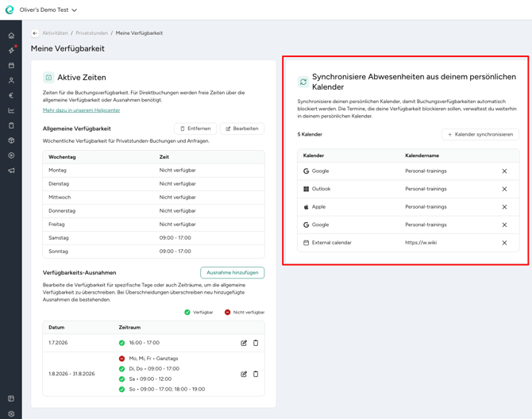Select the Samstag 09:00 - 17:00 cell
This screenshot has height=419, width=532.
(x=175, y=238)
